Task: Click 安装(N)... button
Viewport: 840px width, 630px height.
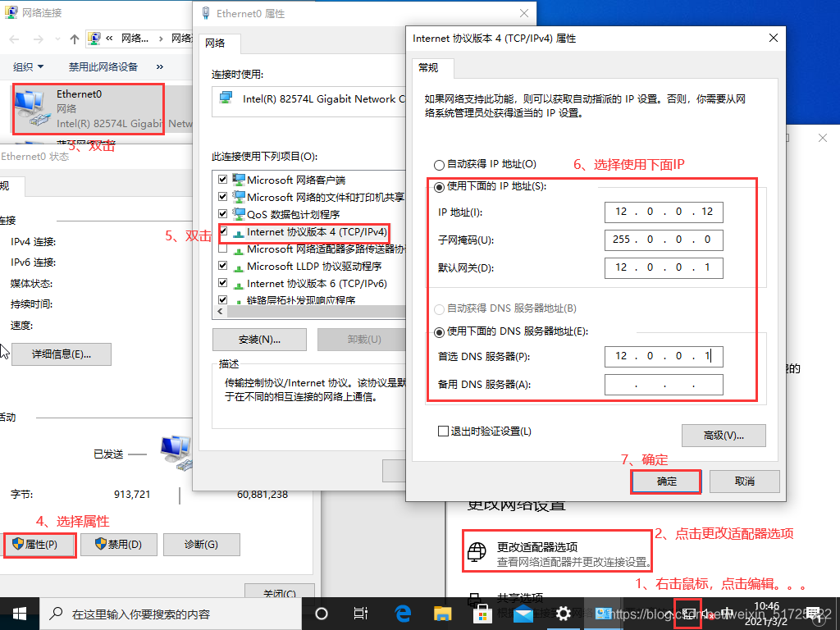Action: tap(260, 340)
